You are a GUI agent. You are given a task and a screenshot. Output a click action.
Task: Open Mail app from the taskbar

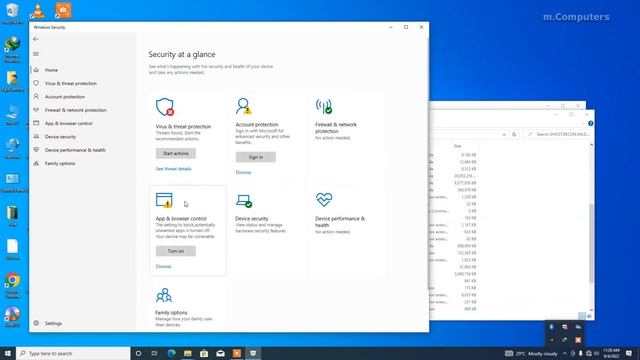220,353
